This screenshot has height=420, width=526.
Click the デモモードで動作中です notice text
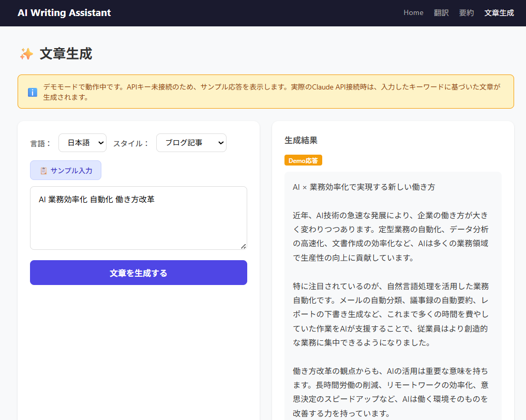coord(272,92)
